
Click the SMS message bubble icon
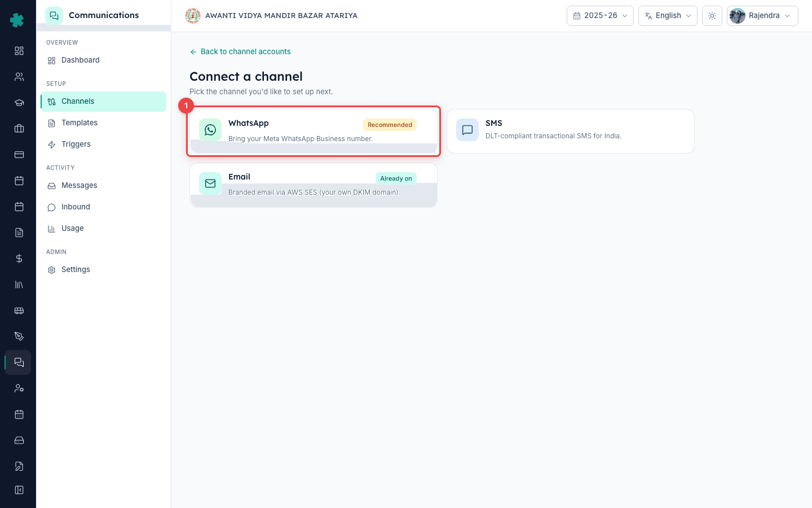[467, 130]
